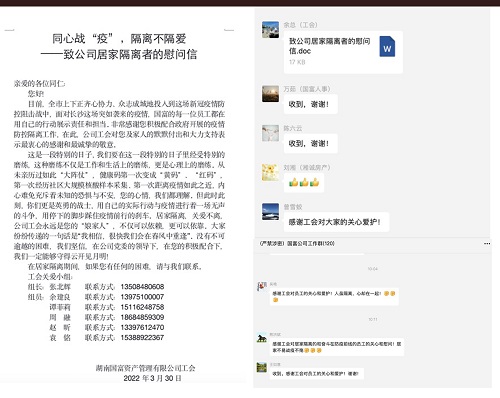Screen dimensions: 500x398
Task: Click 刘湘（湘诚房产）yellow flower avatar
Action: (x=270, y=172)
